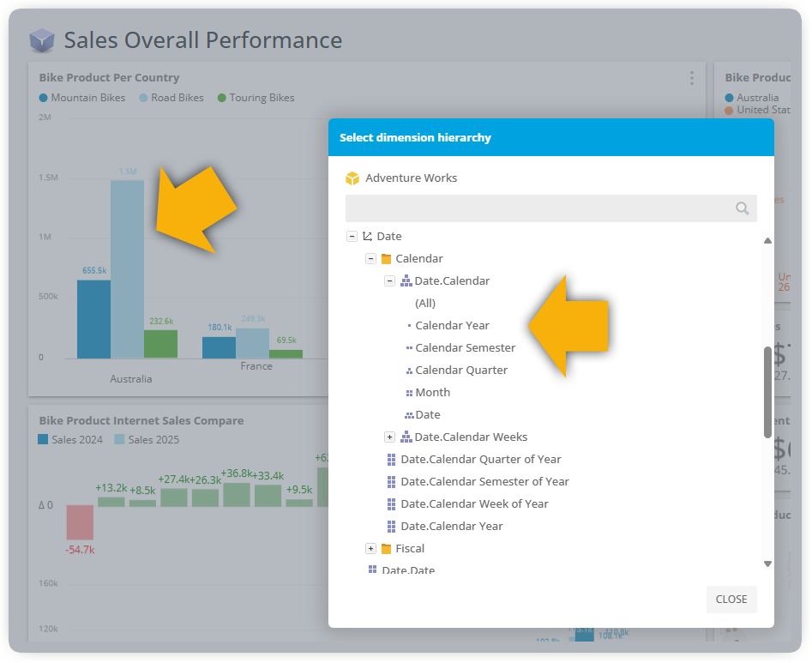The image size is (812, 663).
Task: Select Calendar Quarter level
Action: point(460,371)
